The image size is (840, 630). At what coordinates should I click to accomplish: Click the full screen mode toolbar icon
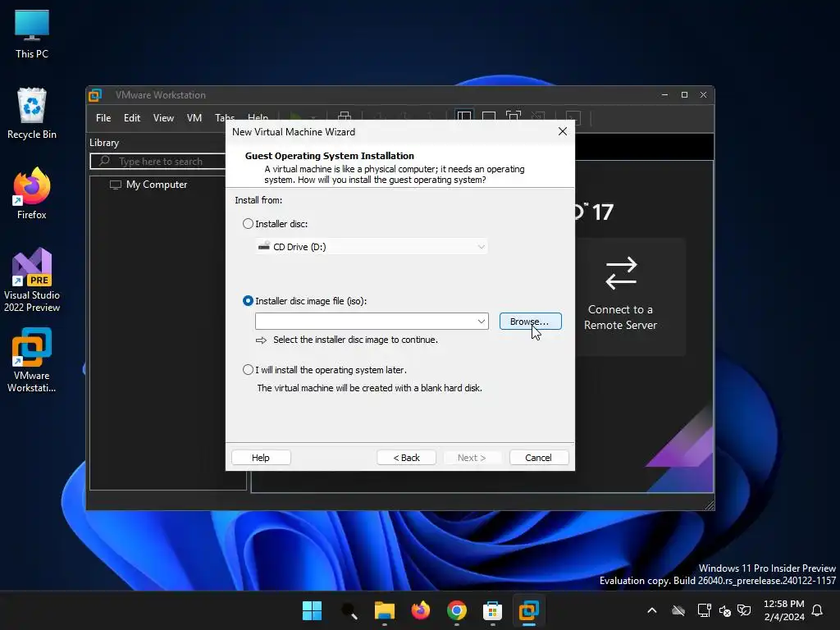514,116
